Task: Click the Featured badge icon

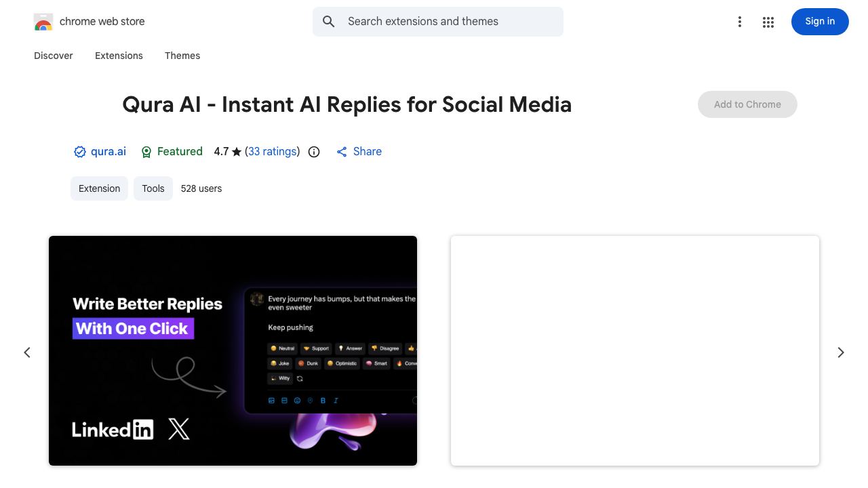Action: pos(146,152)
